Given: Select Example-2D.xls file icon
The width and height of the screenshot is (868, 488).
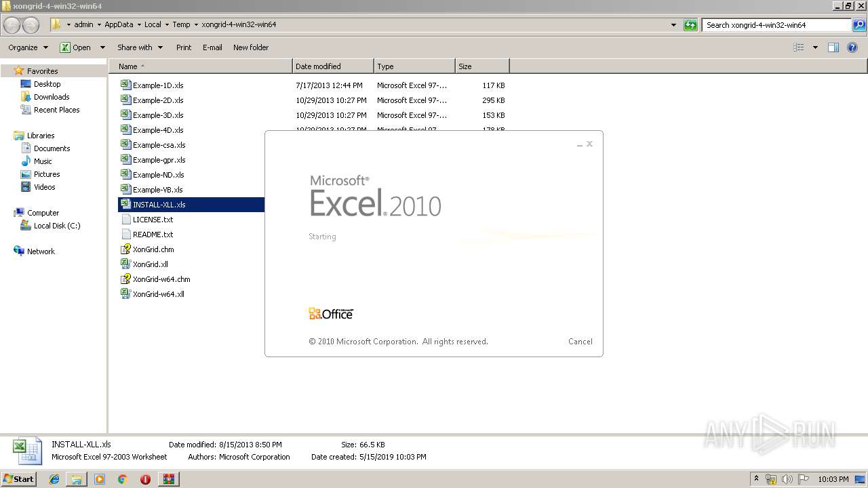Looking at the screenshot, I should 125,100.
